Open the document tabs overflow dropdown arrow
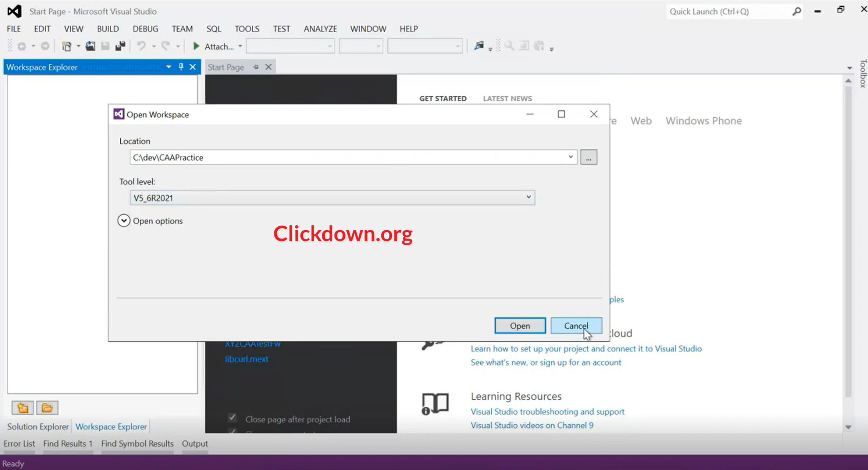The width and height of the screenshot is (868, 470). click(849, 68)
